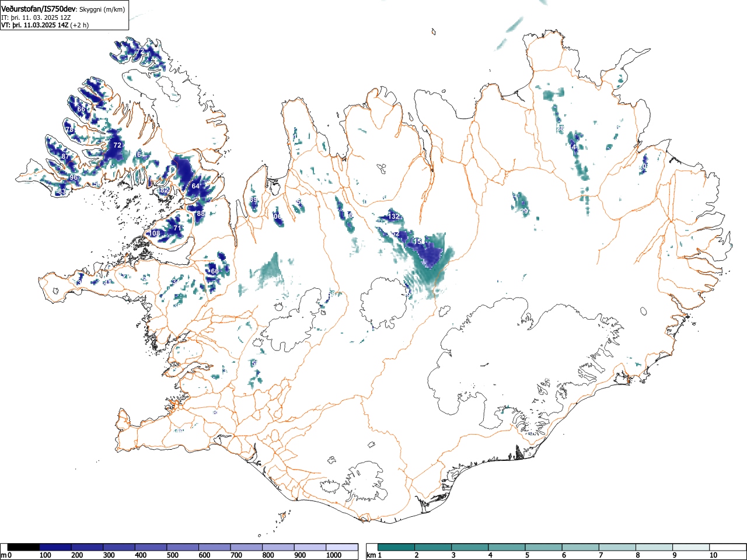Click the visibility value '96' on the map
This screenshot has height=560, width=747.
point(74,177)
